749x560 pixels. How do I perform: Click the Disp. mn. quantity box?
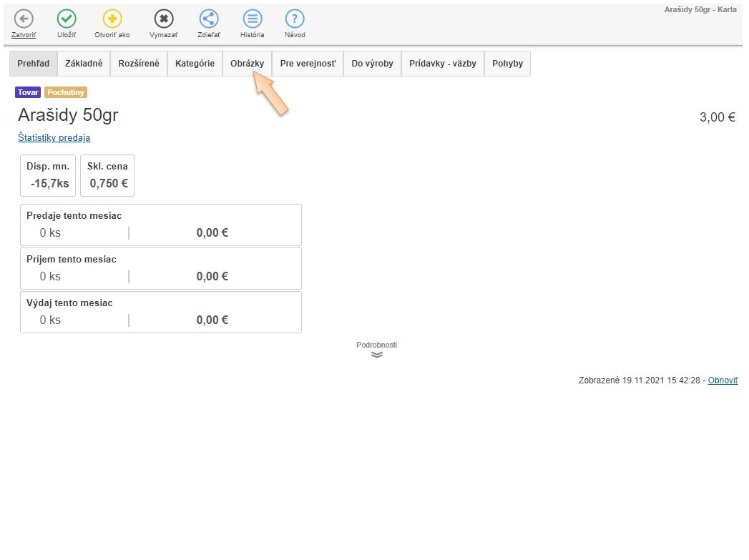[48, 175]
